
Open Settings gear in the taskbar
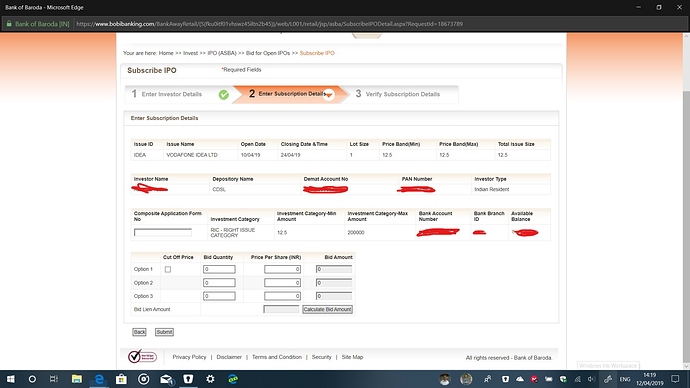pos(210,379)
